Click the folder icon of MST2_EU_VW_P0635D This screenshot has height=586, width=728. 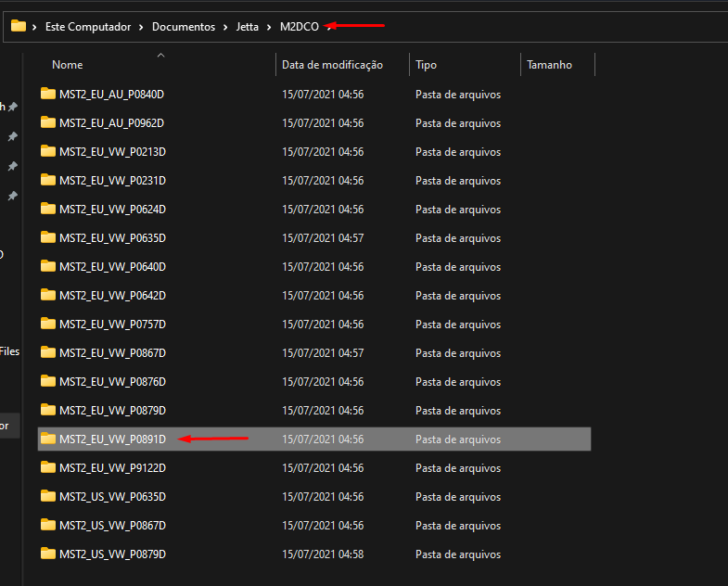(48, 237)
